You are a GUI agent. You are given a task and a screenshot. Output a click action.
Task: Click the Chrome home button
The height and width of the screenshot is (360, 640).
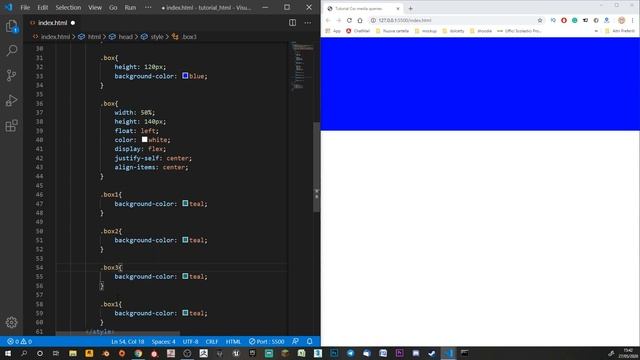(x=360, y=20)
